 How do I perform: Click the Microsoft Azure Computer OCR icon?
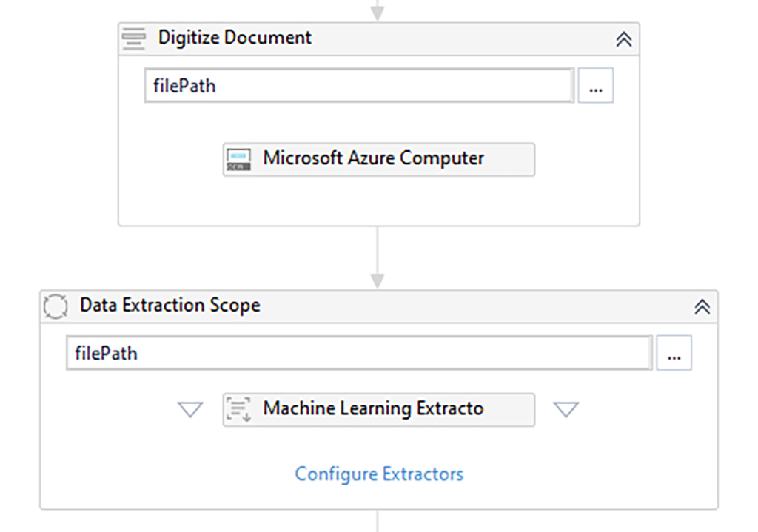click(x=238, y=159)
